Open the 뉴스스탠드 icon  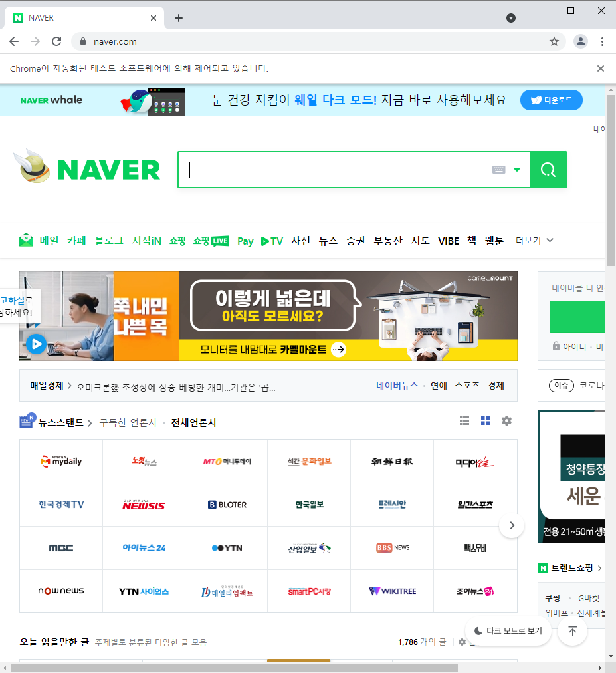point(27,420)
